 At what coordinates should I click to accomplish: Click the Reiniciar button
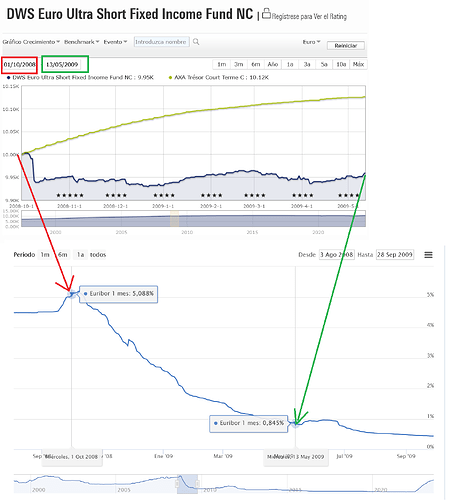pyautogui.click(x=346, y=45)
